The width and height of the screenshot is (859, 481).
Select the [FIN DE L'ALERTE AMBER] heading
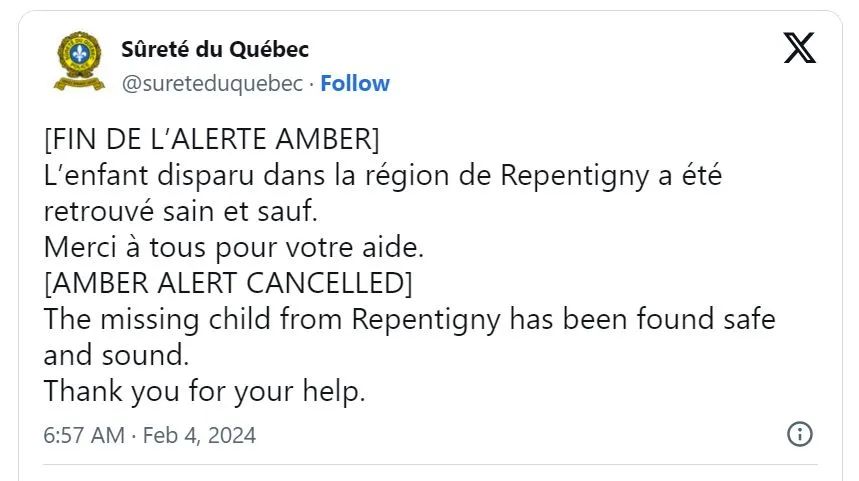211,139
